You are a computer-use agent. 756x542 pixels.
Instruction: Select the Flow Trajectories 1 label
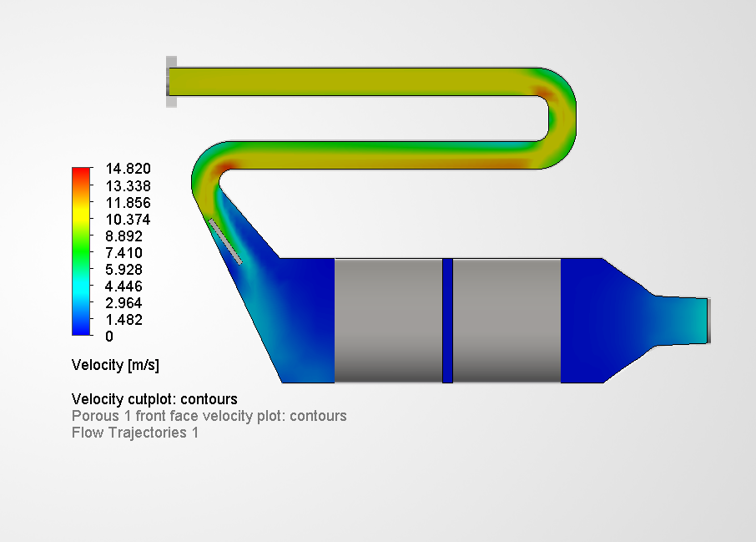coord(135,433)
